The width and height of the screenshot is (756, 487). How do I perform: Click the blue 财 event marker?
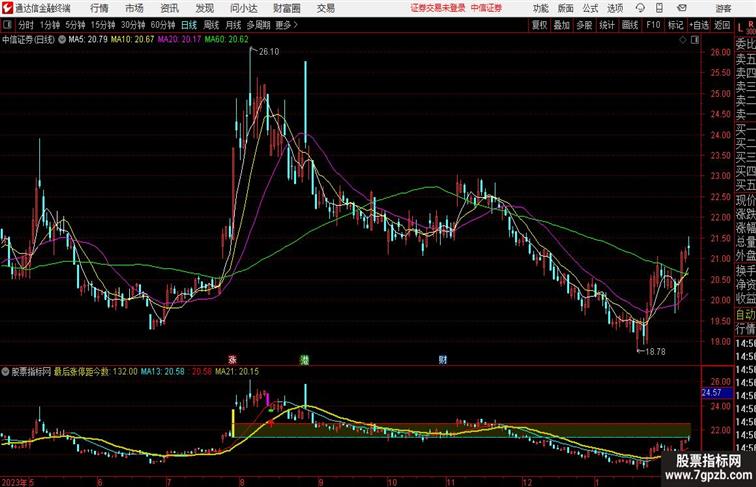[443, 359]
